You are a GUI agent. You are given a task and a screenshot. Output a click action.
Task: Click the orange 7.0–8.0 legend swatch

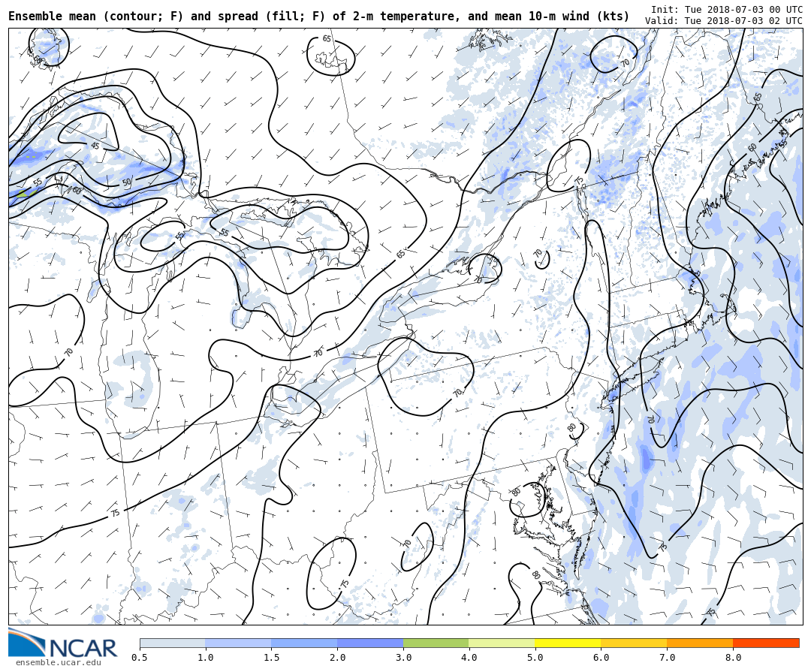click(x=701, y=643)
